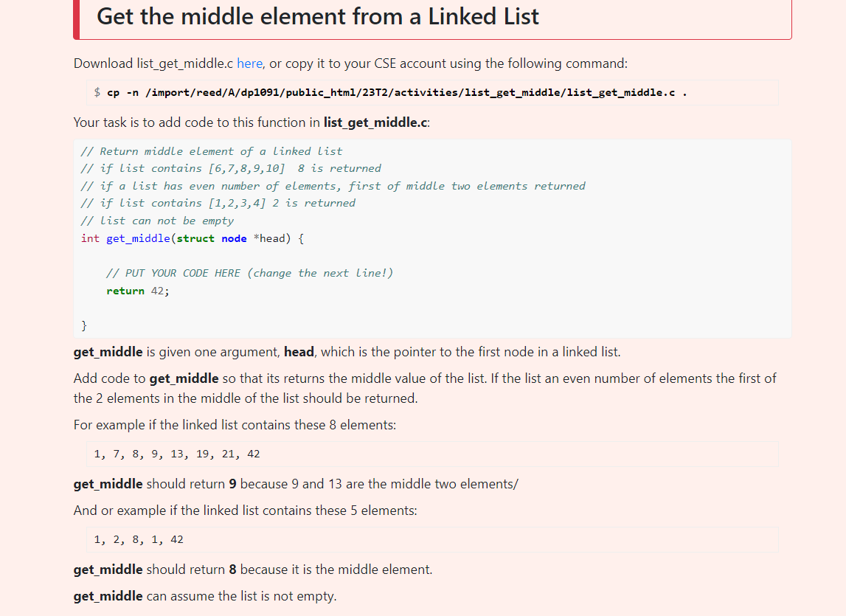Click bold list_get_middle.c filename in task sentence

click(x=375, y=122)
